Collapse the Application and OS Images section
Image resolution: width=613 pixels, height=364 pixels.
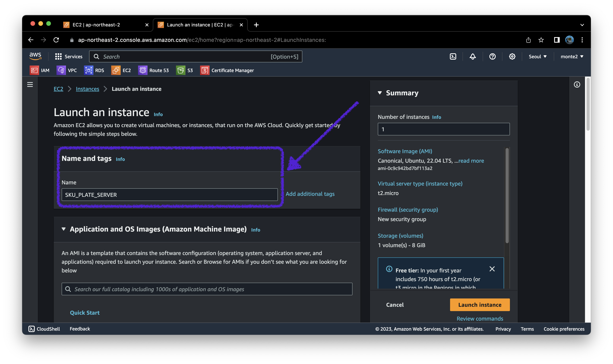64,229
